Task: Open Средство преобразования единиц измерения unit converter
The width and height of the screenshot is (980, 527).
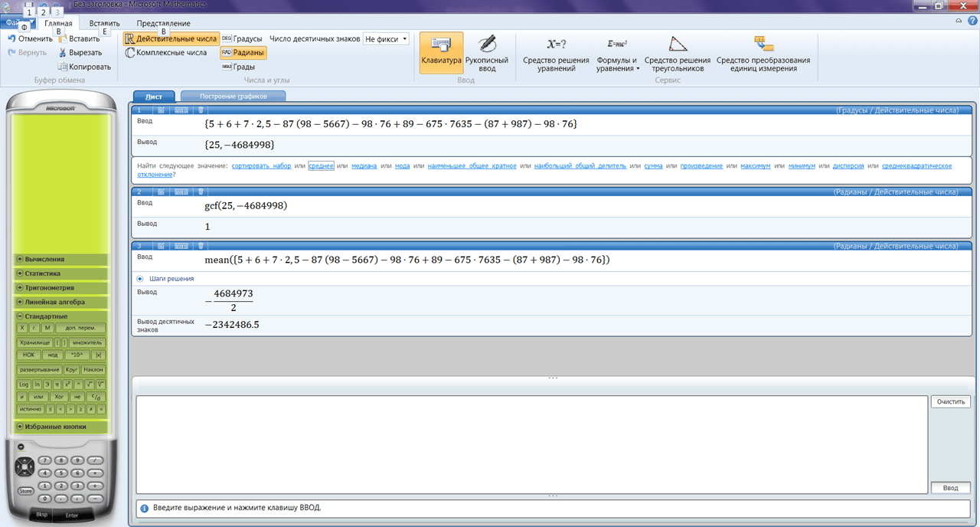Action: [763, 53]
